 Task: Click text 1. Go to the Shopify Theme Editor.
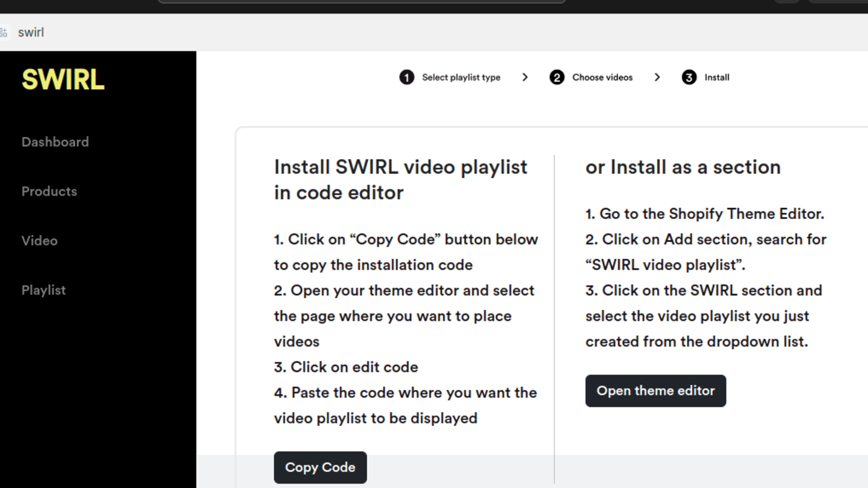(705, 214)
